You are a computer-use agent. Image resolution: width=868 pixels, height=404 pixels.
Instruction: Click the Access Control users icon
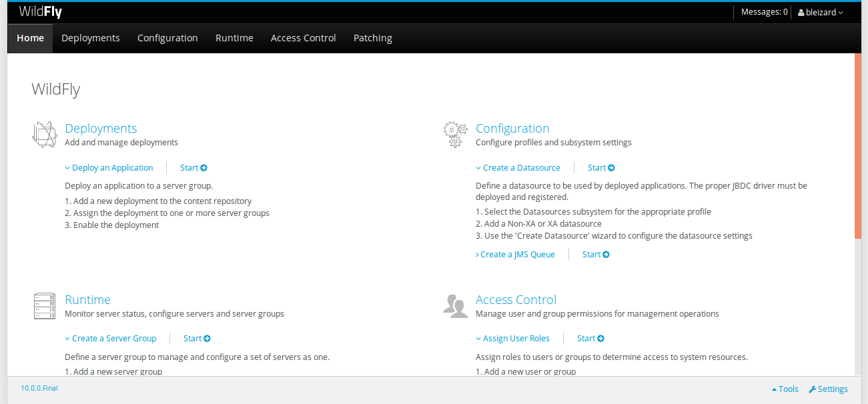point(455,305)
